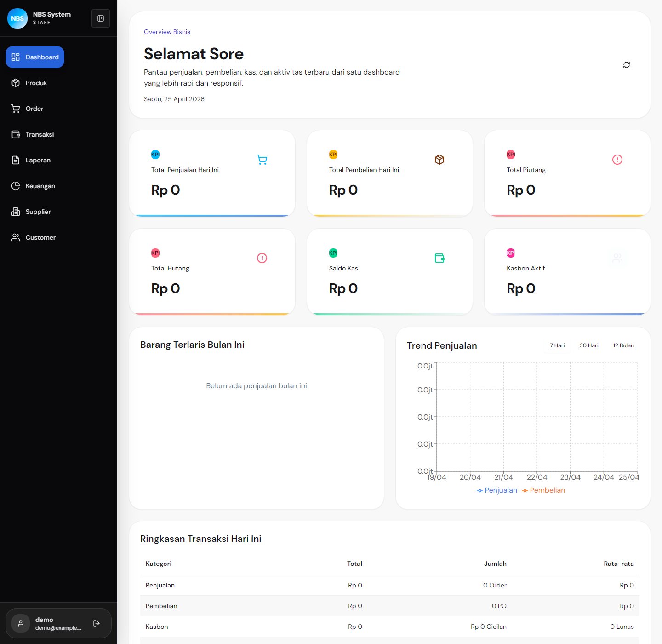Click the Transaksi wallet icon in sidebar
This screenshot has height=644, width=662.
[x=16, y=134]
